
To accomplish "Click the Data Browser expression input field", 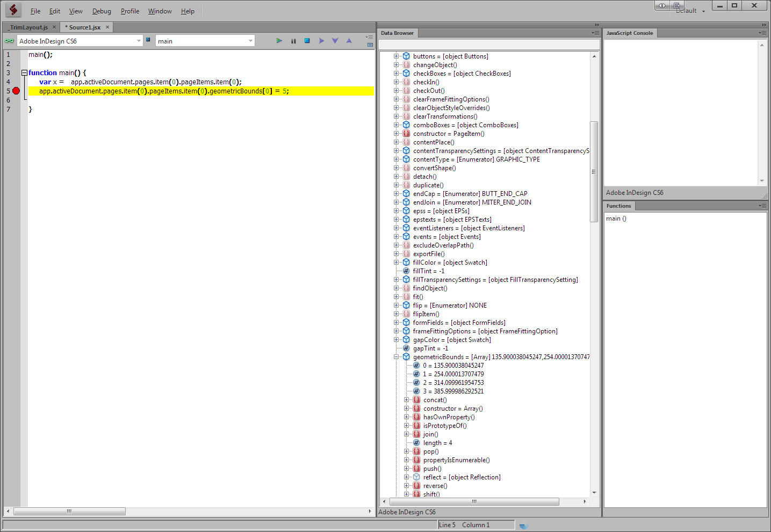I will pyautogui.click(x=489, y=45).
